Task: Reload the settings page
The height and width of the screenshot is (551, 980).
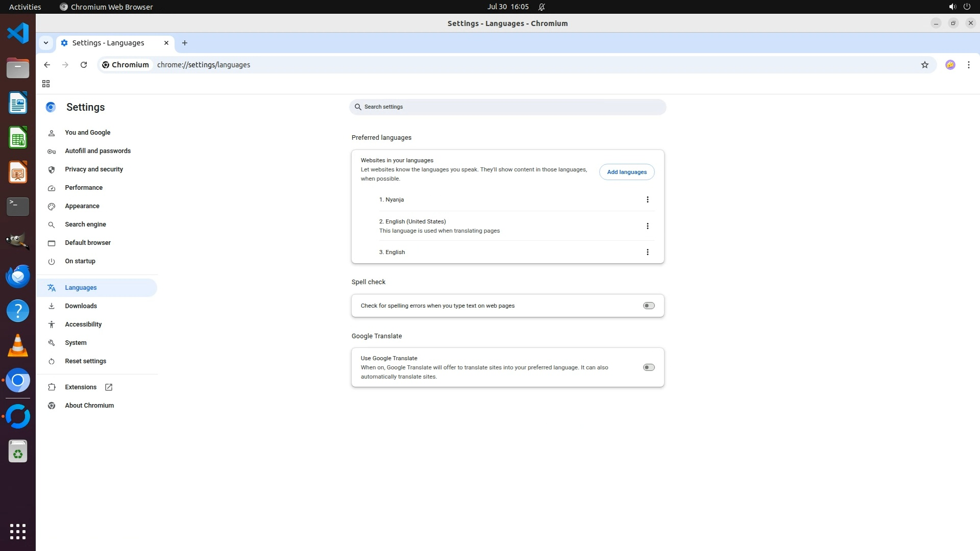Action: coord(84,65)
